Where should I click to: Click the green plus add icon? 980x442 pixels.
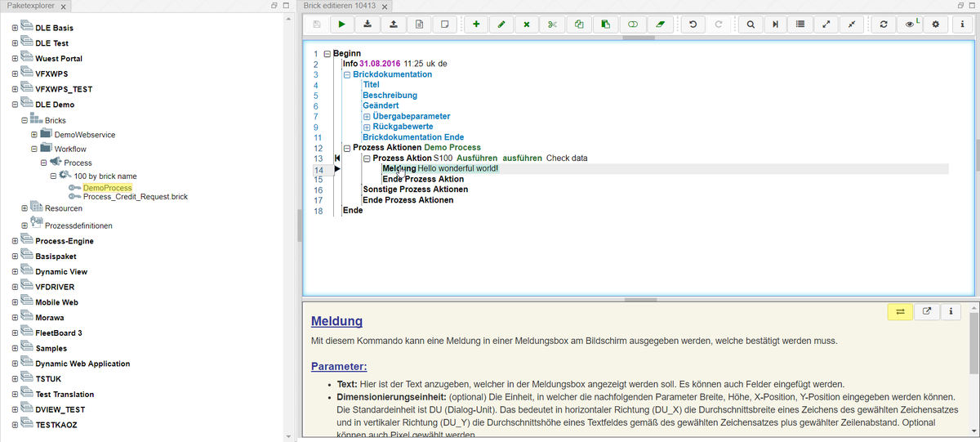click(x=476, y=25)
